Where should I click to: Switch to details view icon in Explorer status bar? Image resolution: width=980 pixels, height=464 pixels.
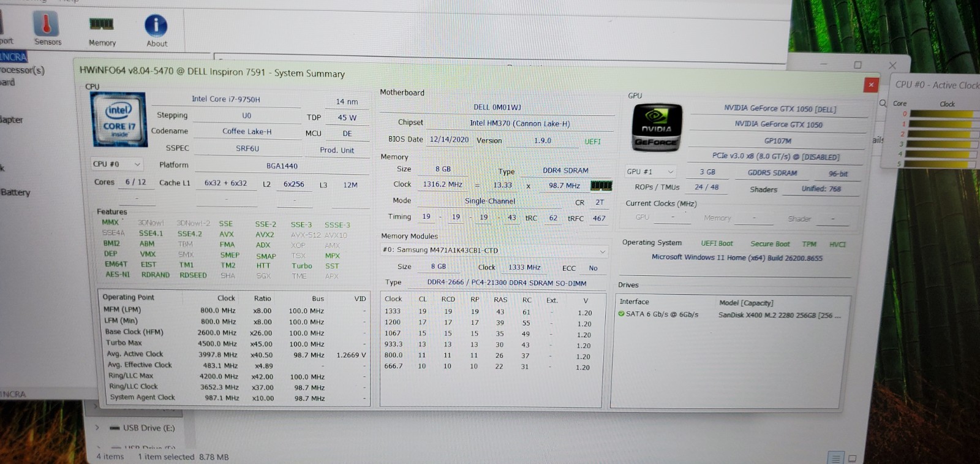(835, 458)
